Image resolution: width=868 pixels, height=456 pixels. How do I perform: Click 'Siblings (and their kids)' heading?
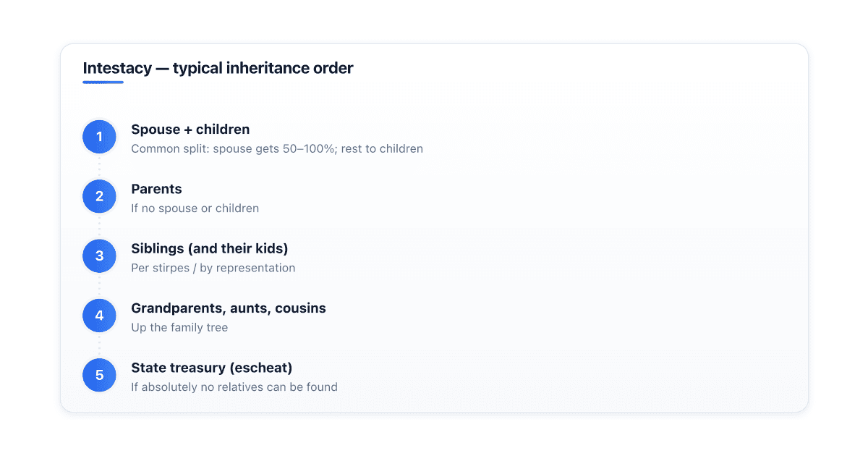click(x=210, y=248)
